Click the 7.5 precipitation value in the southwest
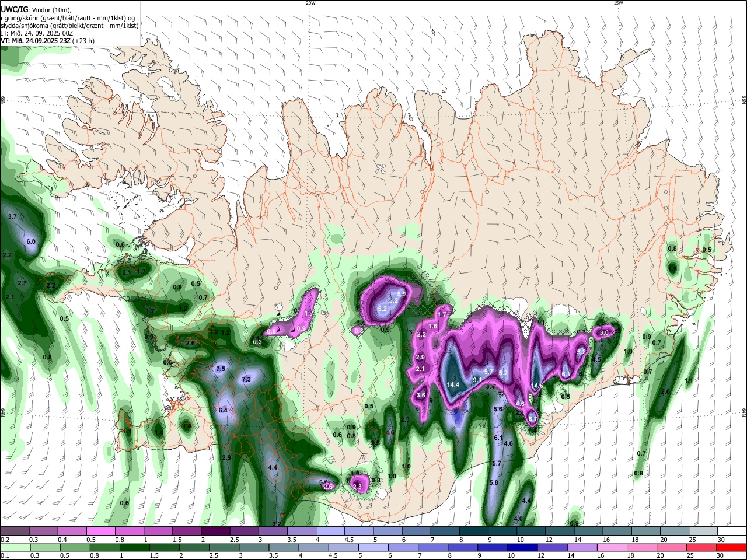This screenshot has height=560, width=747. coord(221,369)
